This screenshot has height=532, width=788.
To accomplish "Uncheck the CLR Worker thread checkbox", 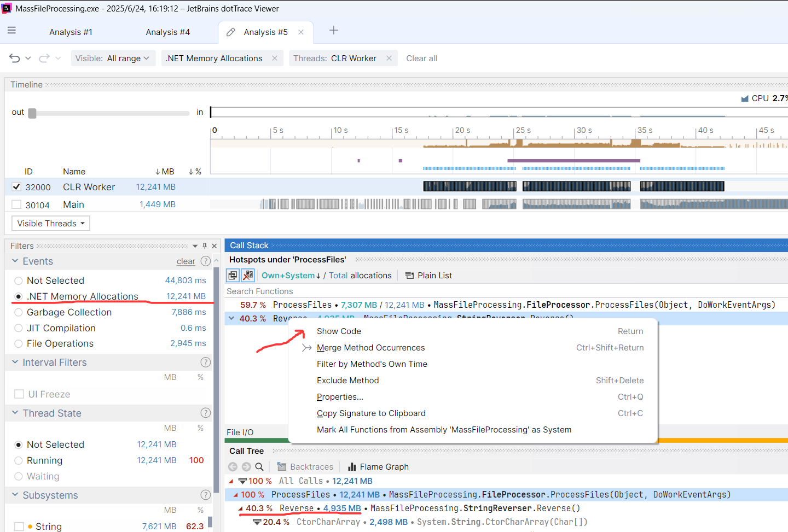I will tap(16, 187).
